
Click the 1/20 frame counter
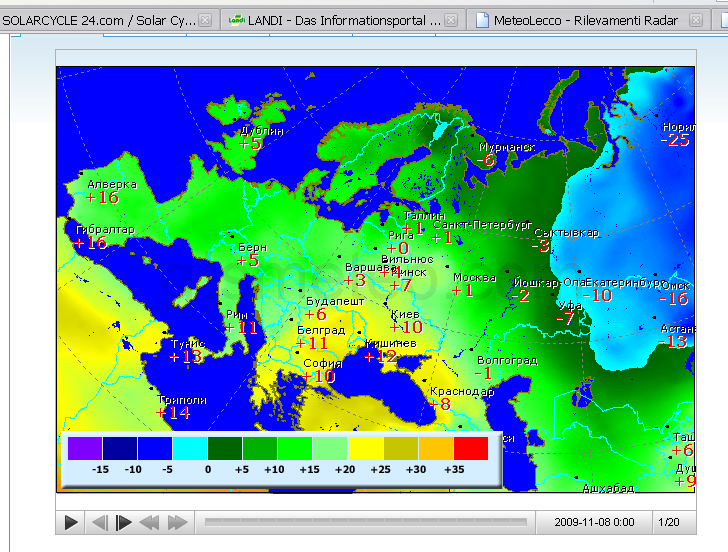click(668, 522)
